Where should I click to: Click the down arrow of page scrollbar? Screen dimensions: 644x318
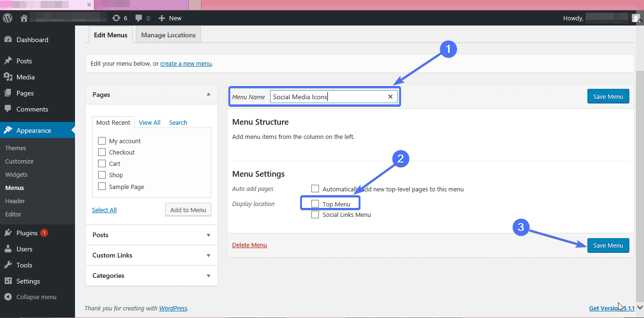tap(639, 308)
